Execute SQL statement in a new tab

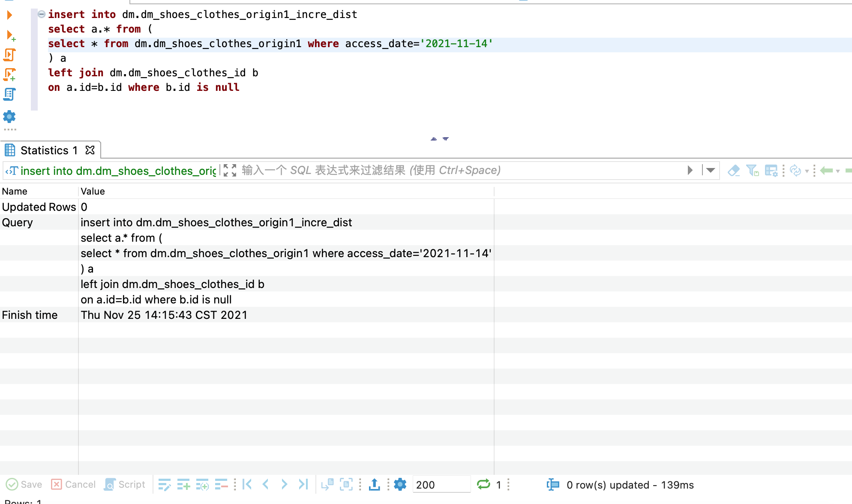pos(10,35)
